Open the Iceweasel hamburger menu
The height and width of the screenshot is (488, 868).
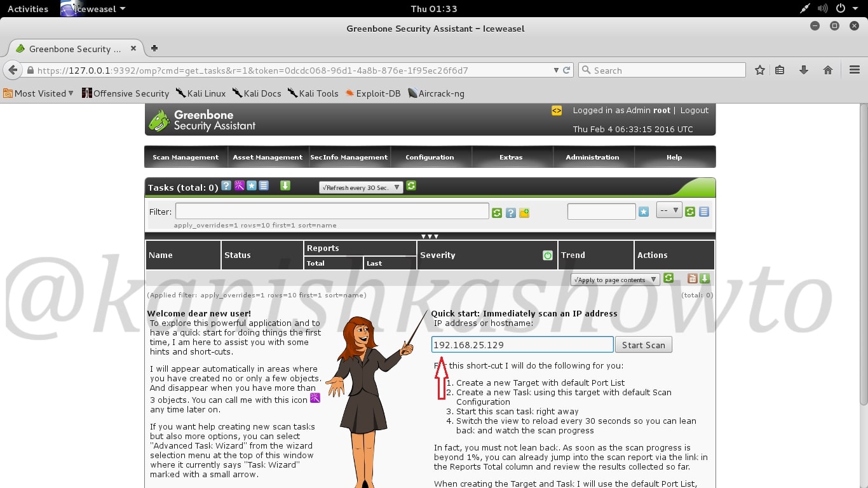[x=855, y=71]
